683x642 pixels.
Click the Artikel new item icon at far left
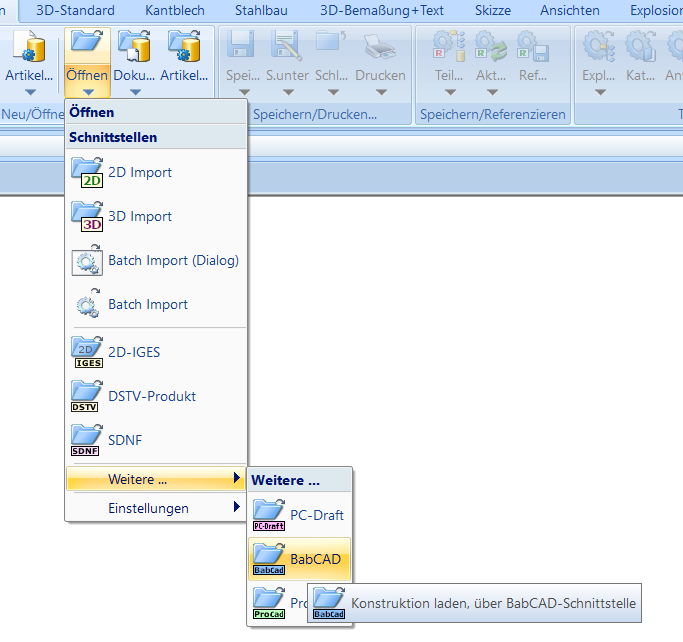(29, 46)
